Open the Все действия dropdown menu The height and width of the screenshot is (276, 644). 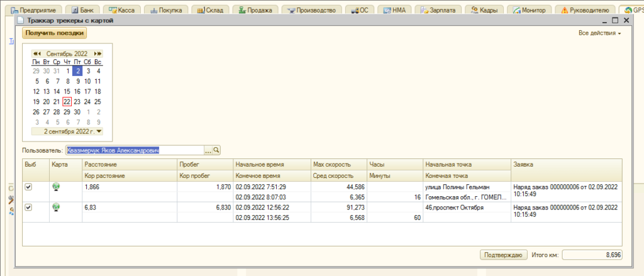click(599, 33)
